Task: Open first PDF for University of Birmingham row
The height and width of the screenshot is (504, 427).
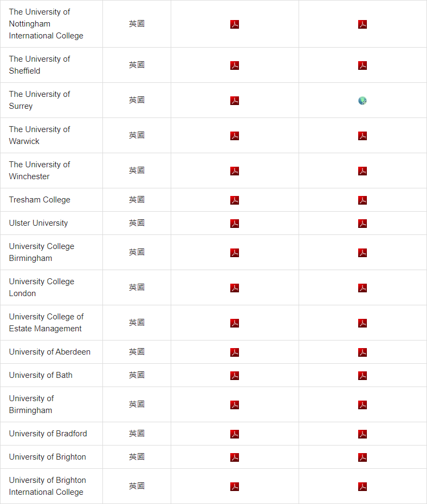Action: coord(235,405)
